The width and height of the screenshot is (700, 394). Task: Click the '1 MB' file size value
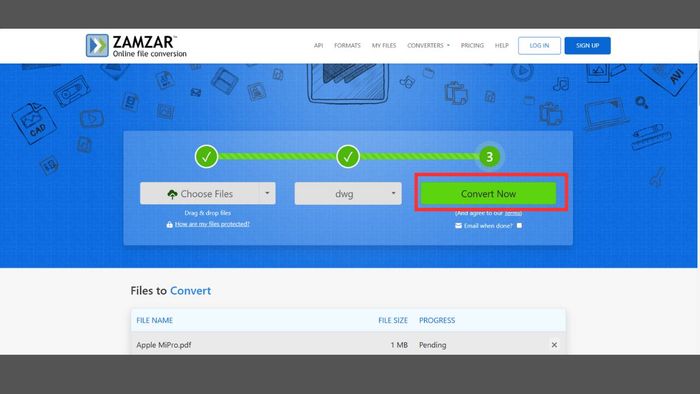(x=399, y=345)
